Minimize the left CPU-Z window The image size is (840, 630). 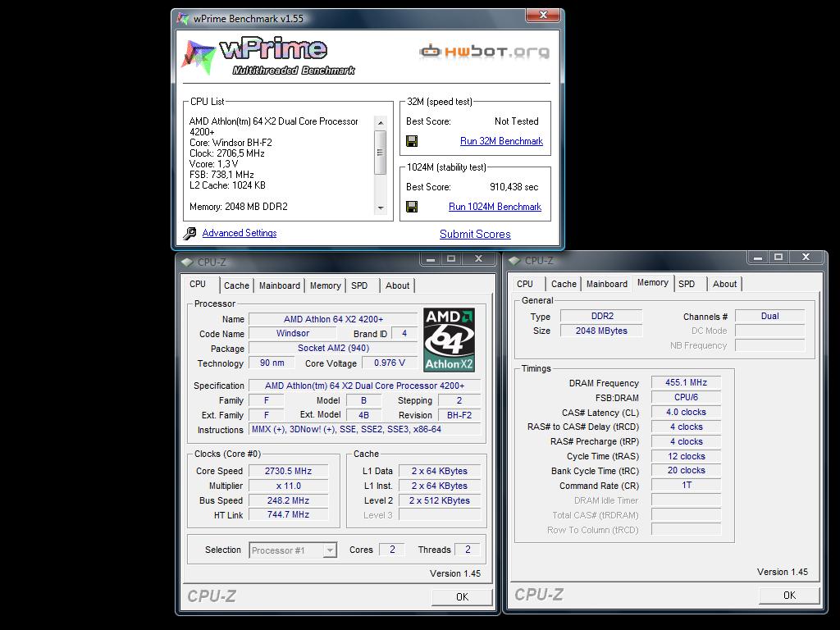(x=431, y=258)
